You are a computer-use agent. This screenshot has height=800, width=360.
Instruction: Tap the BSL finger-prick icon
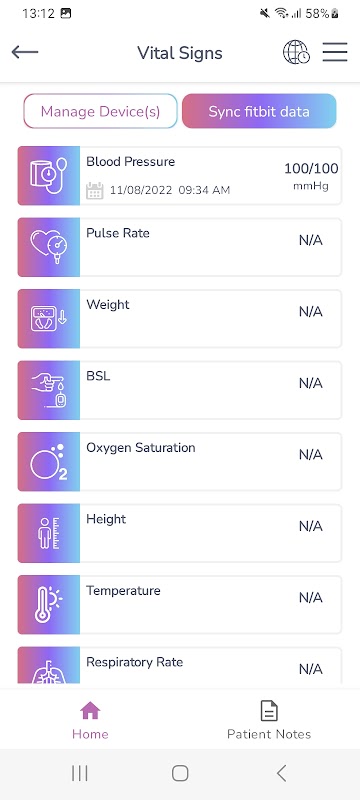coord(49,390)
